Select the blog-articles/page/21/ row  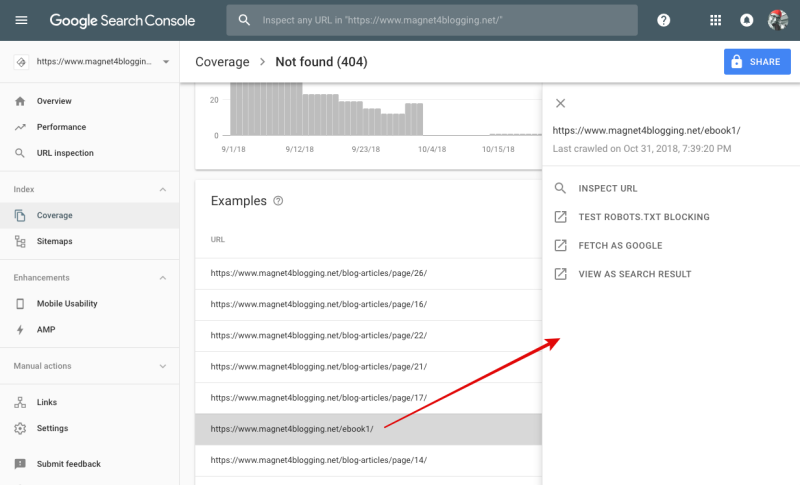[x=368, y=367]
